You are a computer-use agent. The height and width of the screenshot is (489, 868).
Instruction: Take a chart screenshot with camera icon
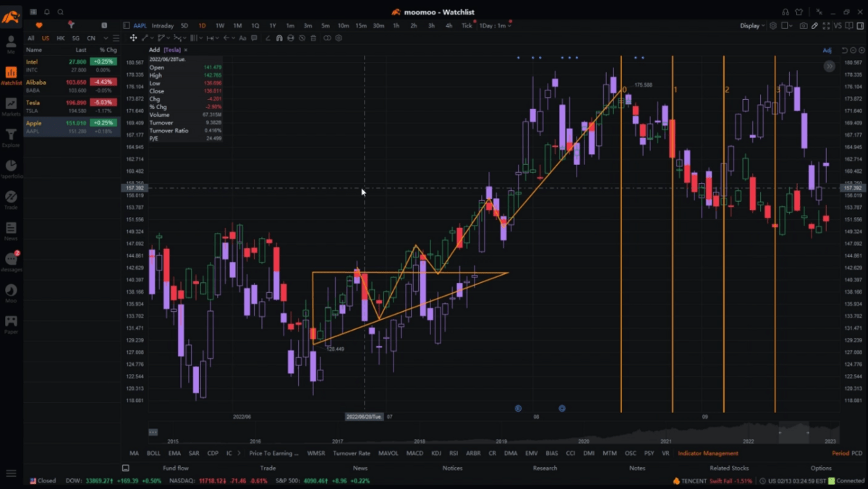pos(804,25)
